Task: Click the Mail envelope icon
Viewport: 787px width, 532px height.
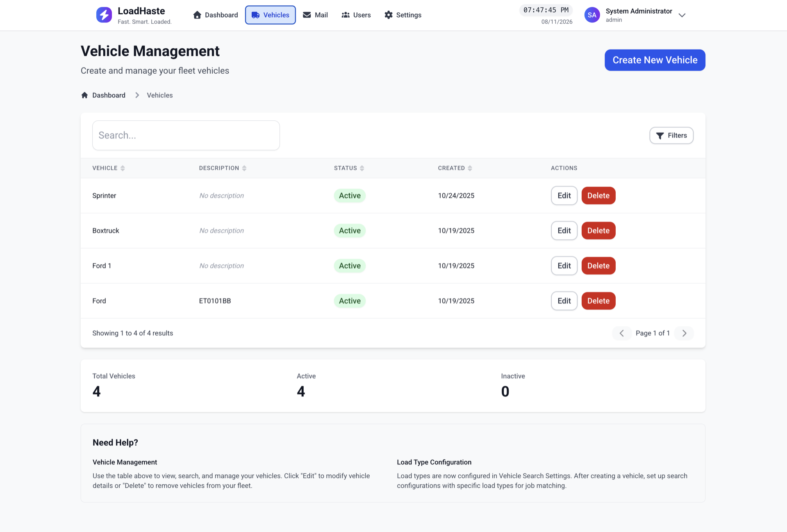Action: pyautogui.click(x=307, y=15)
